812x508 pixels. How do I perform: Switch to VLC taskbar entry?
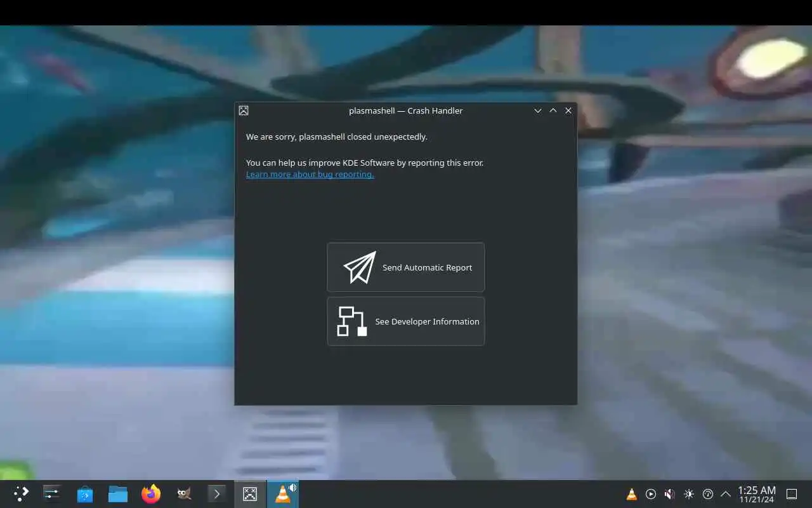(x=283, y=494)
